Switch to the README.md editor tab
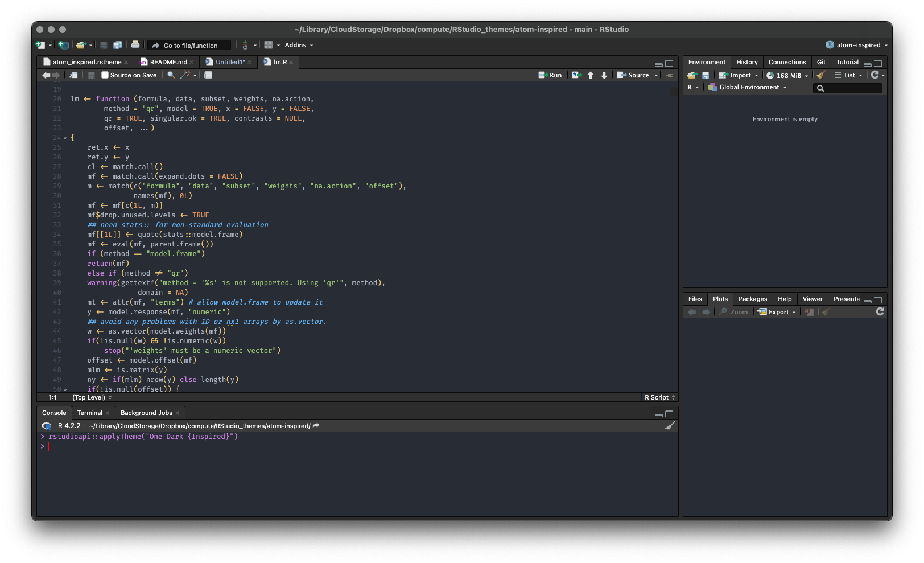This screenshot has height=563, width=924. click(x=168, y=62)
